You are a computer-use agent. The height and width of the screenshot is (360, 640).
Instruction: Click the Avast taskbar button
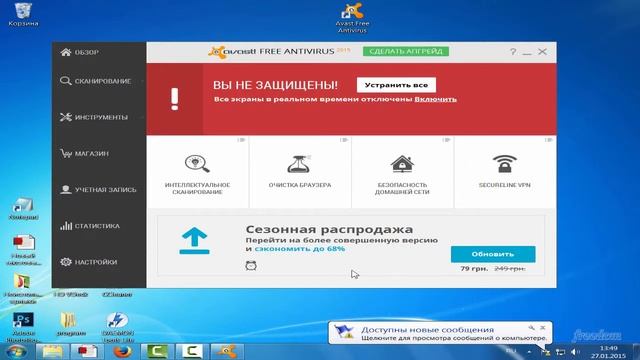click(x=227, y=351)
